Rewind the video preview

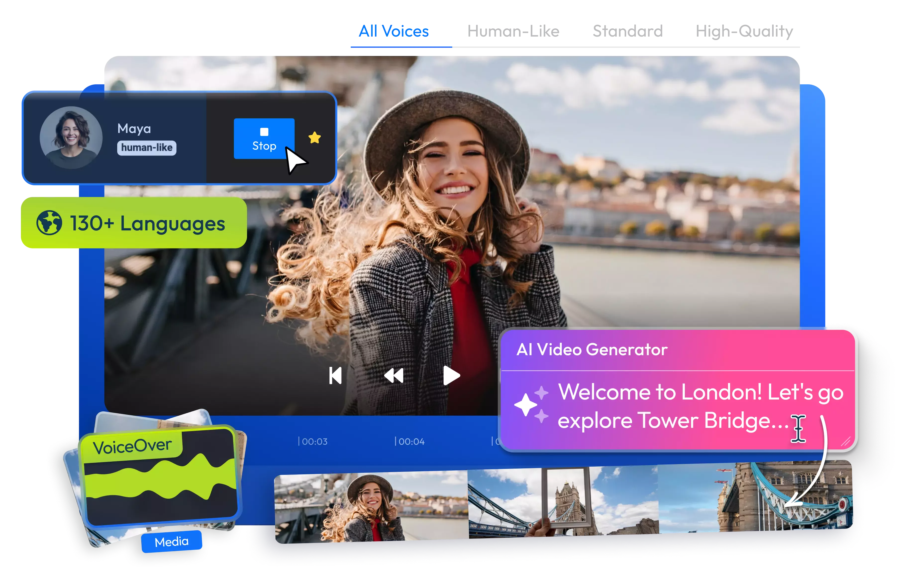[x=394, y=376]
